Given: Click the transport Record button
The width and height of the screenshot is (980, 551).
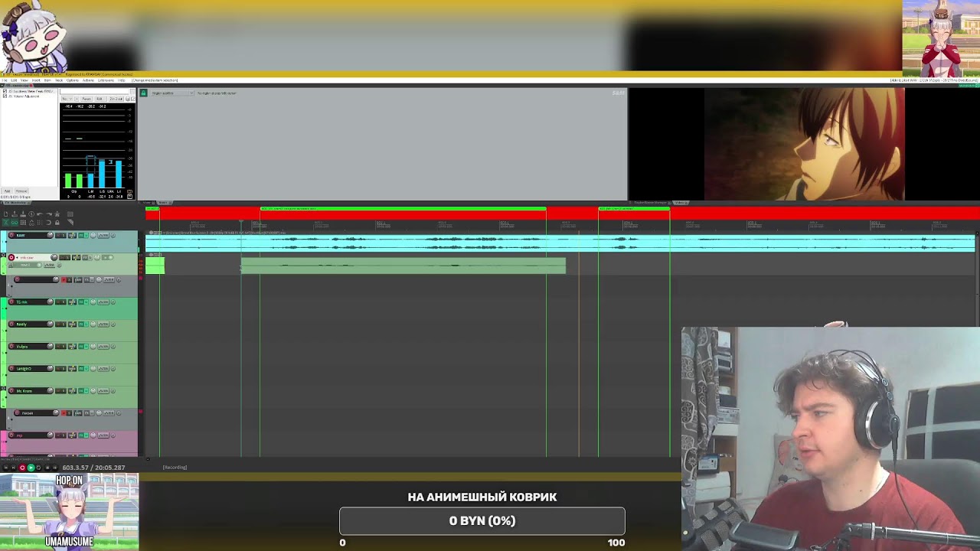Looking at the screenshot, I should point(22,467).
